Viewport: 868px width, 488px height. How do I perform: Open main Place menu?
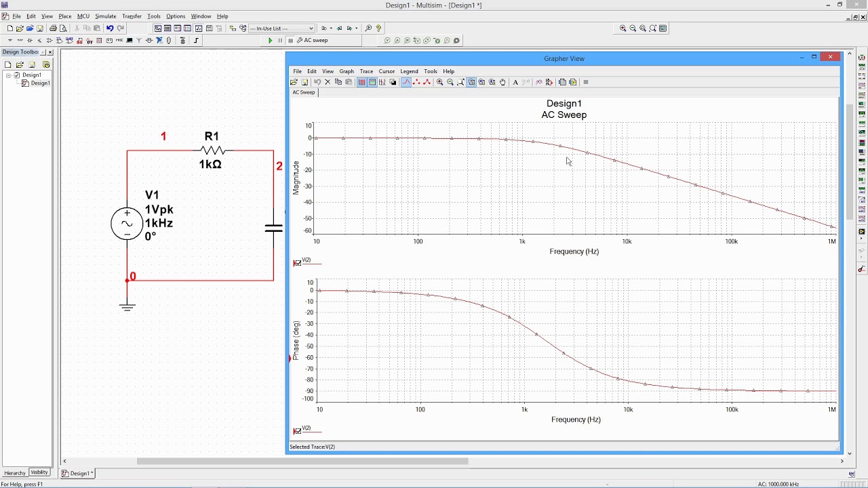coord(65,16)
